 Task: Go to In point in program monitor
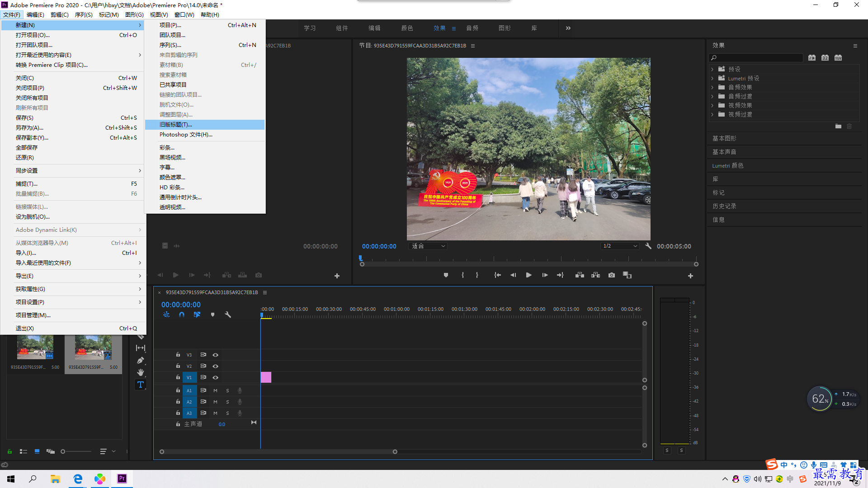[x=497, y=275]
